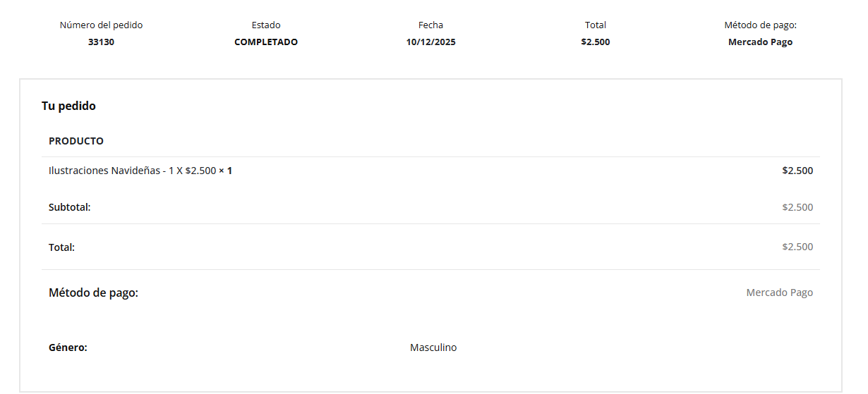Click the Subtotal label
This screenshot has height=394, width=868.
pos(69,207)
